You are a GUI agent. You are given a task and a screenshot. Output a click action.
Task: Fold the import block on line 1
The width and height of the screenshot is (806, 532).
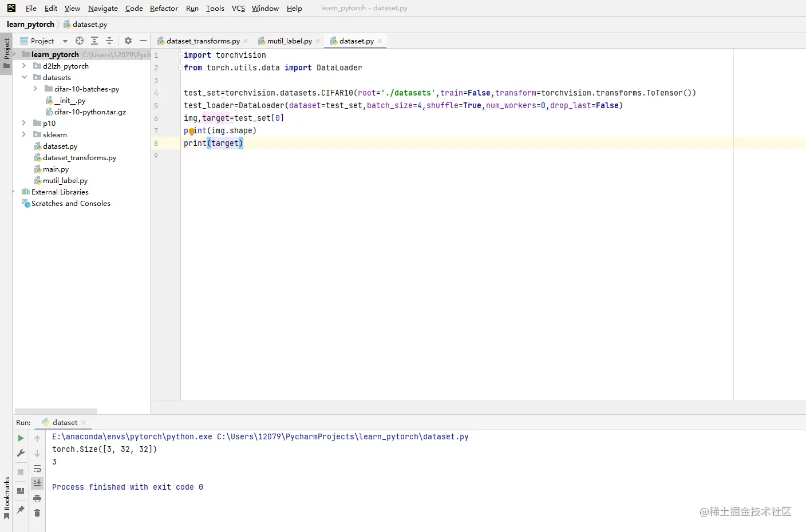180,55
